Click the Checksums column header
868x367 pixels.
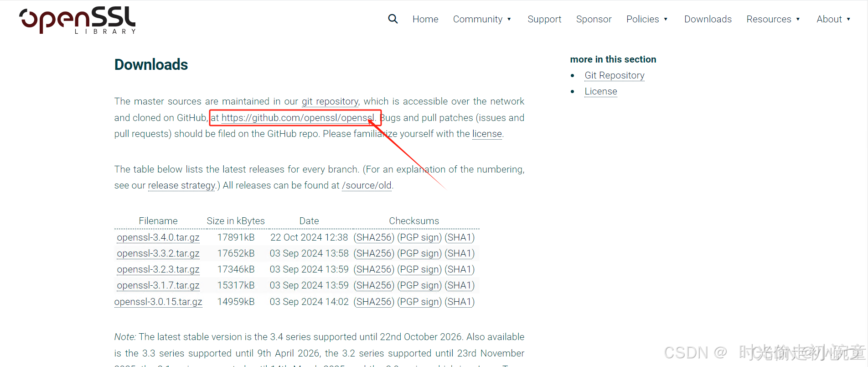click(x=414, y=221)
